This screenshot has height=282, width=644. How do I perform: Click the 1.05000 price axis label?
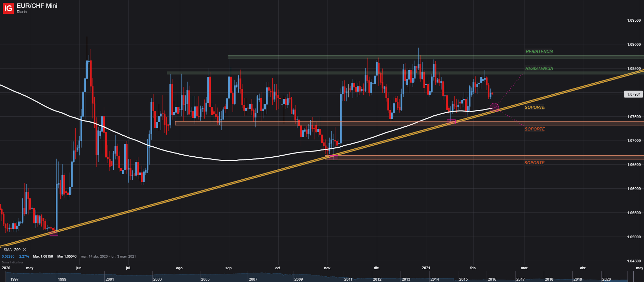634,237
